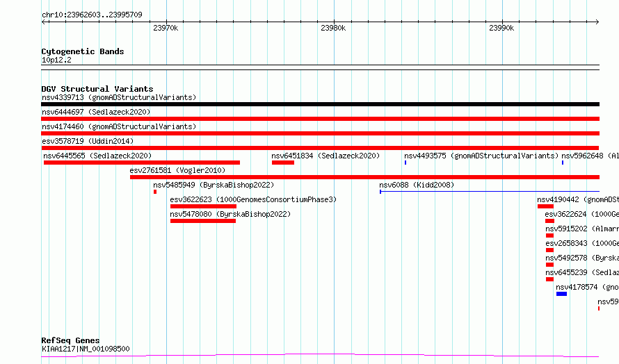This screenshot has height=364, width=619.
Task: Open the nsv4493575 label link
Action: pos(481,156)
